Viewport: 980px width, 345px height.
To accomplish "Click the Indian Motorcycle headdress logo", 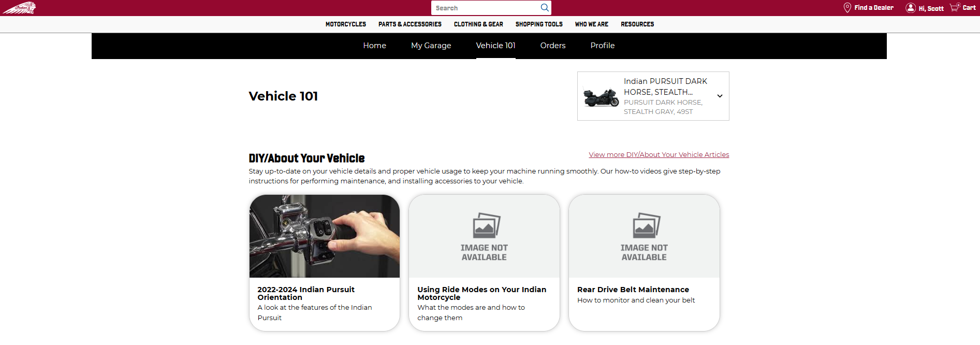I will pyautogui.click(x=19, y=8).
